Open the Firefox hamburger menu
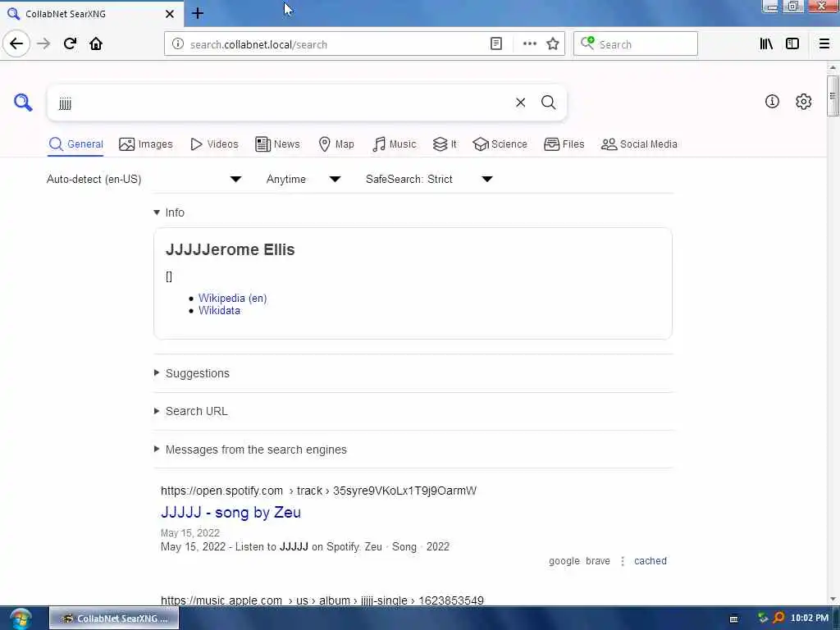This screenshot has width=840, height=630. [x=824, y=44]
